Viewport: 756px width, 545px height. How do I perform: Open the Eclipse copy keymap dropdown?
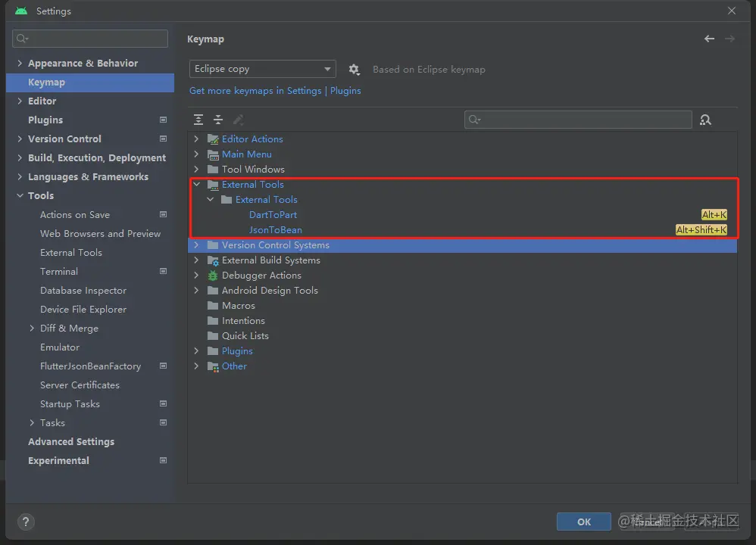[x=262, y=69]
